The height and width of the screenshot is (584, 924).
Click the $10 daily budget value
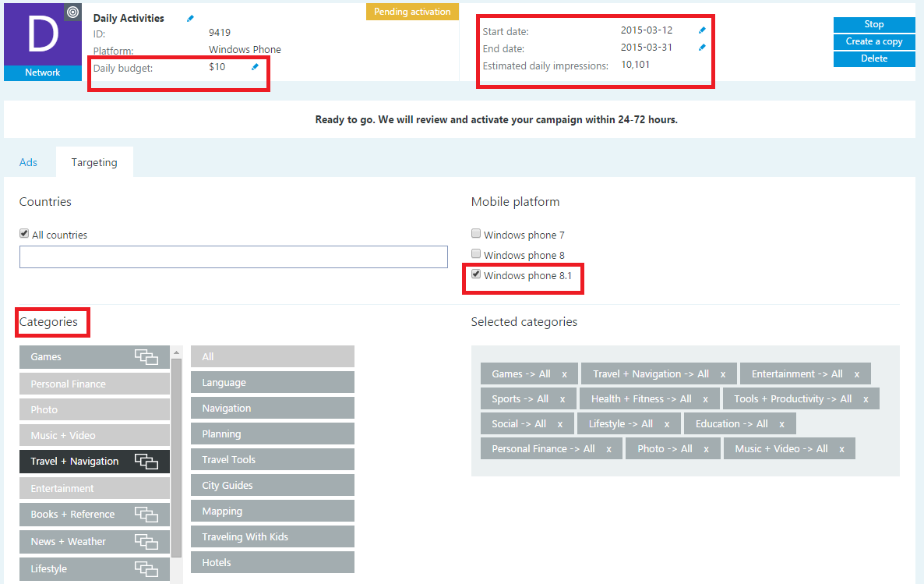(217, 67)
